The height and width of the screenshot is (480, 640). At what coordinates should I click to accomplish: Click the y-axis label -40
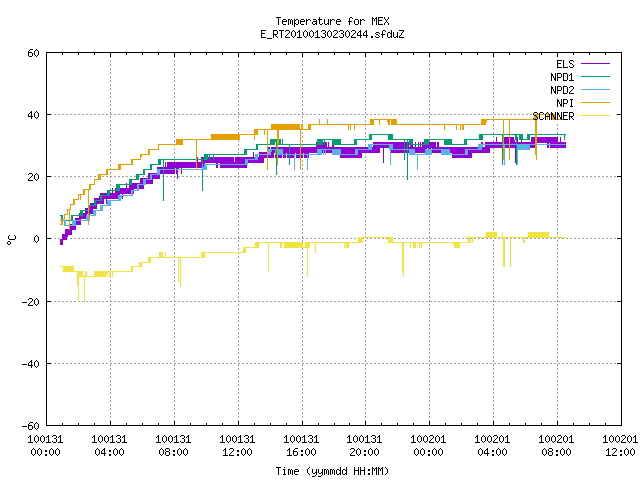31,364
